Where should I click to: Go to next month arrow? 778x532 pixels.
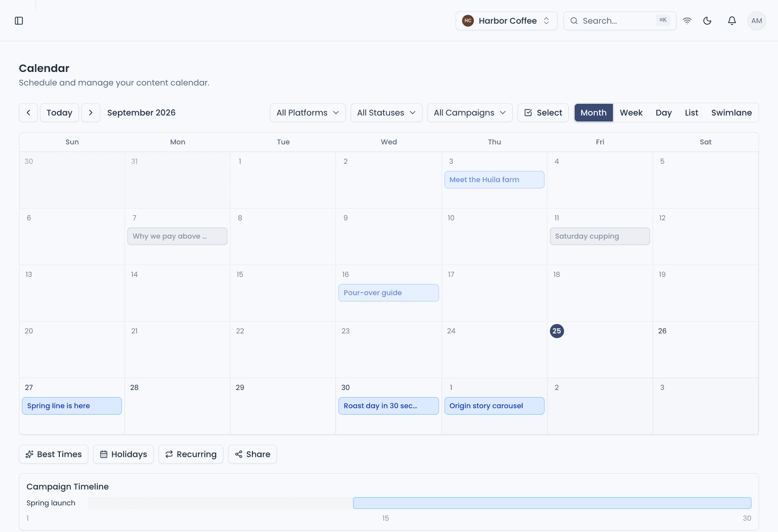pos(91,113)
